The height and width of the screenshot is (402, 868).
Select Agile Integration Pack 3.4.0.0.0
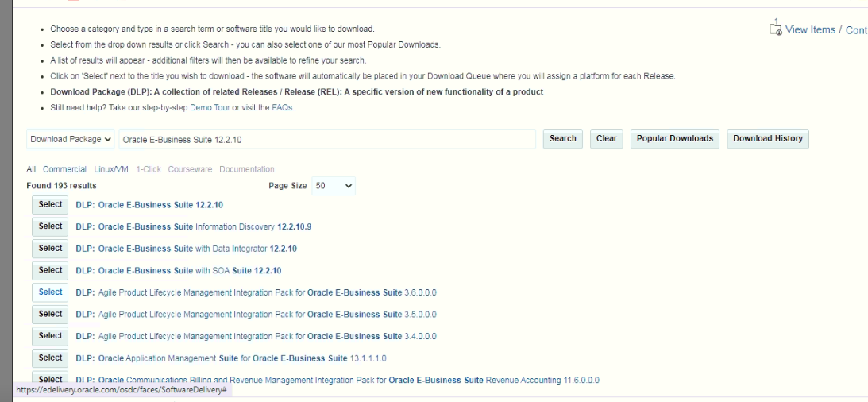tap(50, 336)
